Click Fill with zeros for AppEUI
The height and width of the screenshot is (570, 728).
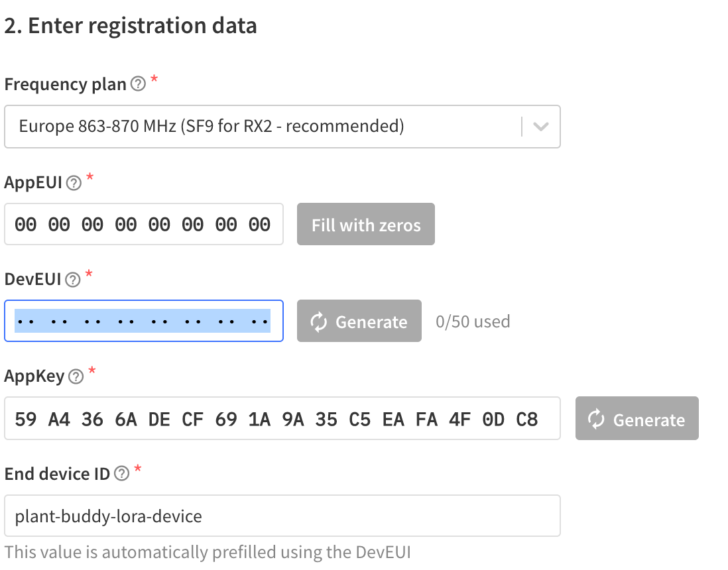(365, 224)
